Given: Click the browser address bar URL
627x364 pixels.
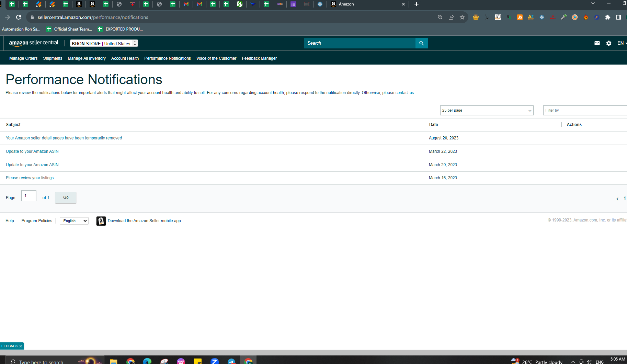Looking at the screenshot, I should click(93, 17).
